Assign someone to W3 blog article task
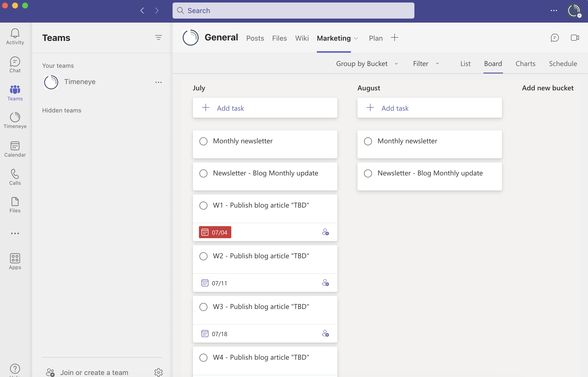This screenshot has width=588, height=377. [325, 333]
